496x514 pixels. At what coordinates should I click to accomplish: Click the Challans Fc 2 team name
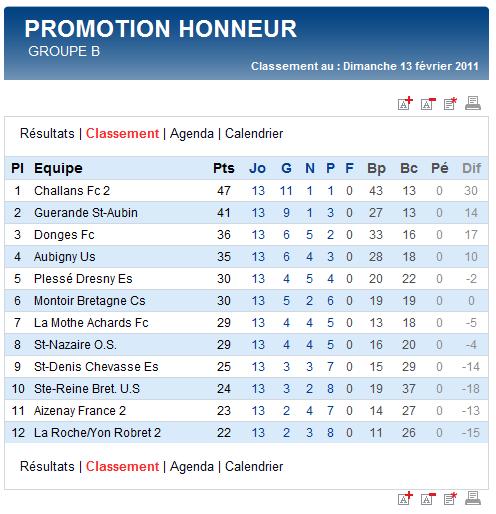tap(72, 191)
